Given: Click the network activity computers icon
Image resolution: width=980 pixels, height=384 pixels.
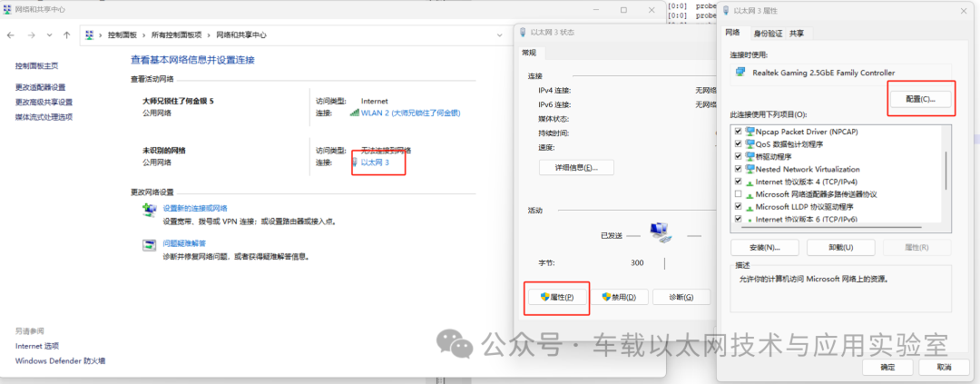Looking at the screenshot, I should point(660,232).
